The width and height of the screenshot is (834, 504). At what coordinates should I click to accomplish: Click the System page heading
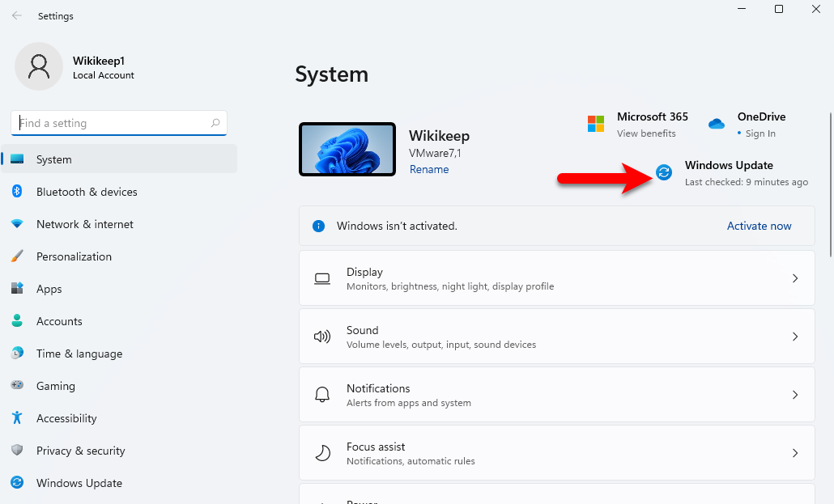click(331, 74)
